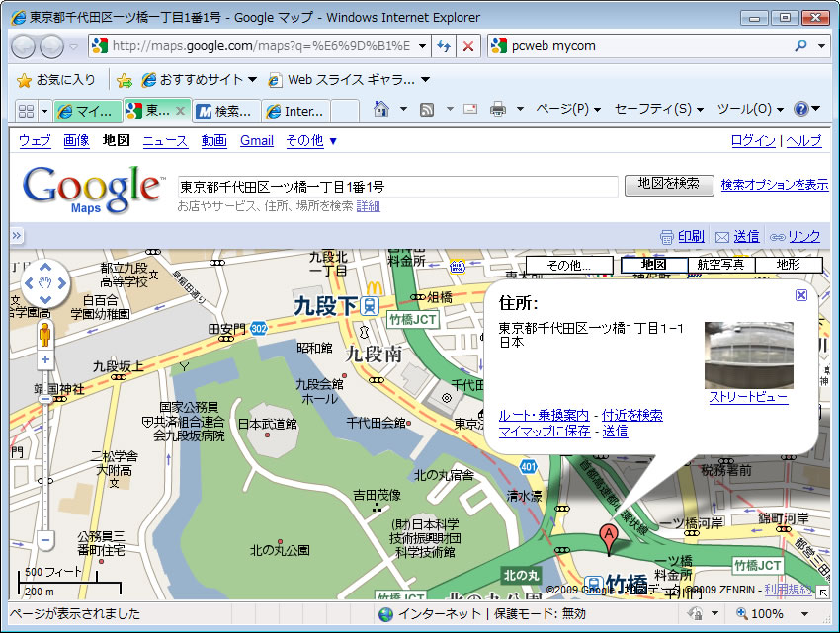
Task: Open セーフティ(S) menu
Action: [658, 109]
